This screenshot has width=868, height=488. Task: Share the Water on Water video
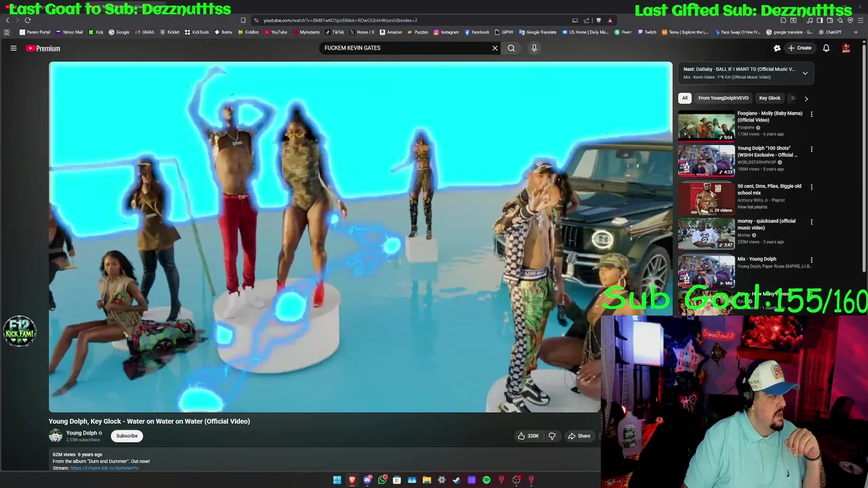coord(579,436)
